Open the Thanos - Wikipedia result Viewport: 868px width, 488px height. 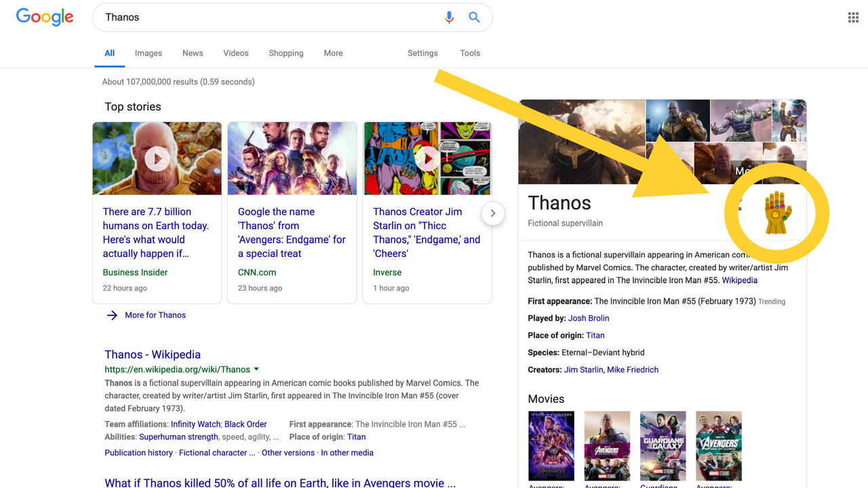click(153, 354)
